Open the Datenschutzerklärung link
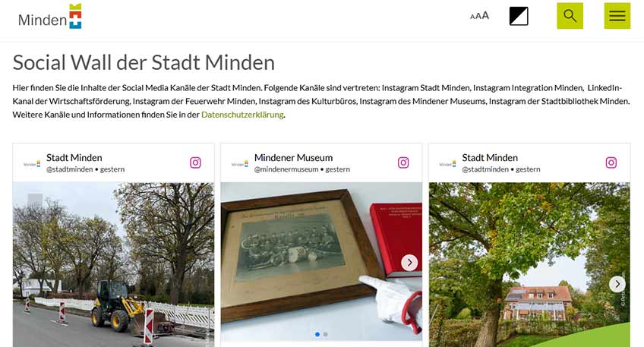The image size is (644, 347). (242, 115)
